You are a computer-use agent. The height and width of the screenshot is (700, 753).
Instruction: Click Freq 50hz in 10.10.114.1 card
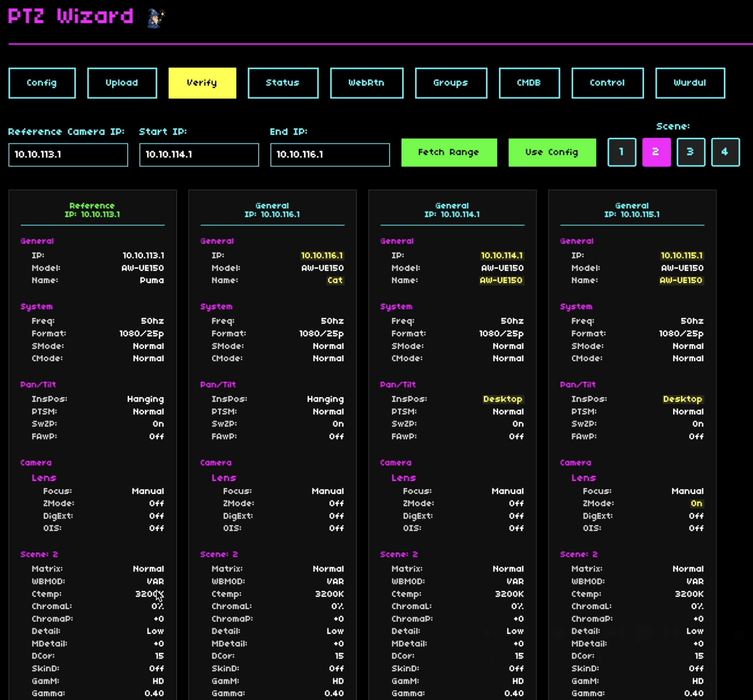pos(512,321)
